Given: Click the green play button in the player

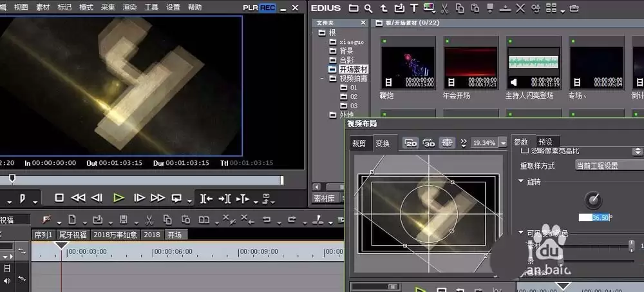Looking at the screenshot, I should [x=118, y=198].
